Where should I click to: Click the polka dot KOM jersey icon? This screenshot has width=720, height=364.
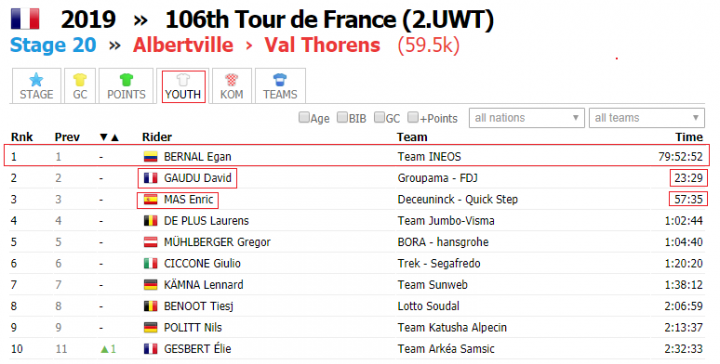click(x=231, y=80)
